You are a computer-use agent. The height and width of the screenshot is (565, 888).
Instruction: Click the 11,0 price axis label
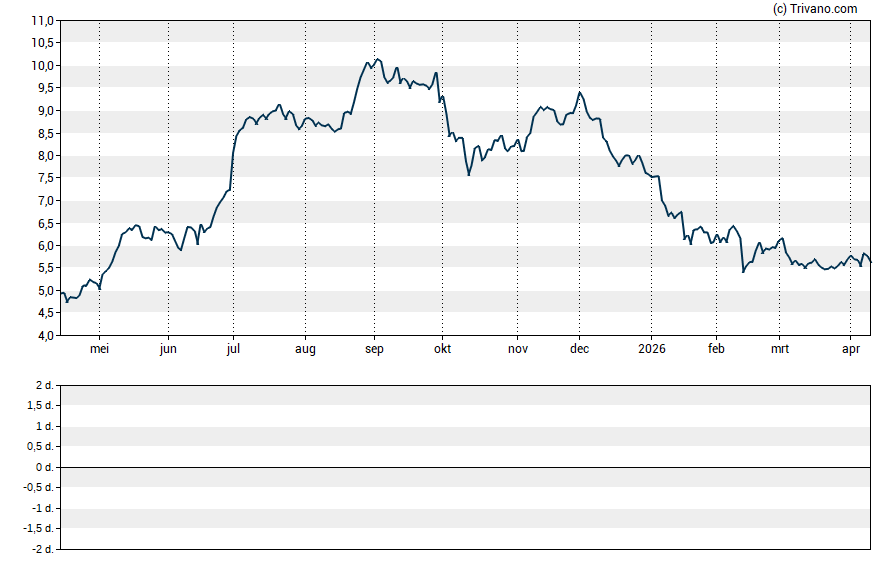[x=41, y=21]
